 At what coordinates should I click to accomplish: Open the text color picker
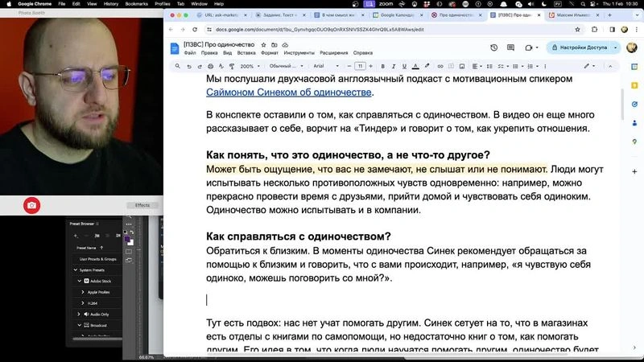click(415, 66)
